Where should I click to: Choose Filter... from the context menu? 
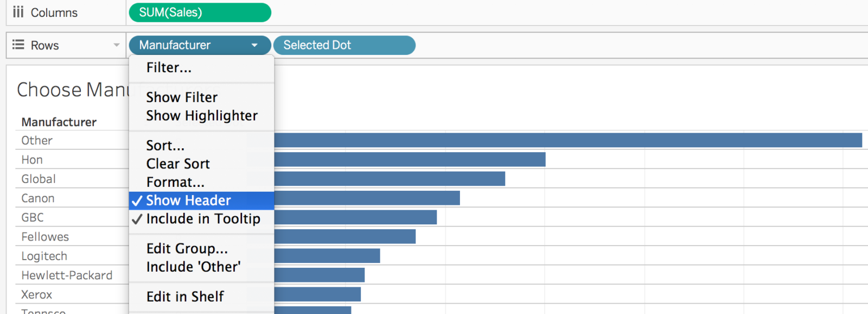point(169,68)
